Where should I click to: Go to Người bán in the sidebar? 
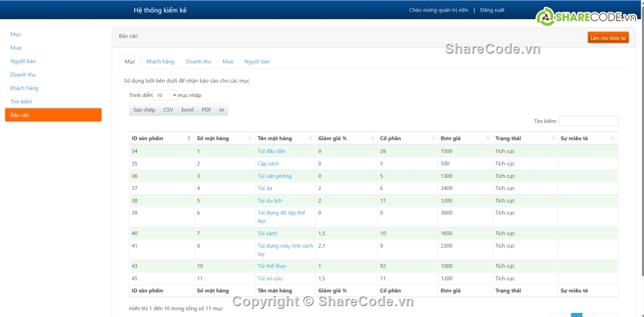23,61
